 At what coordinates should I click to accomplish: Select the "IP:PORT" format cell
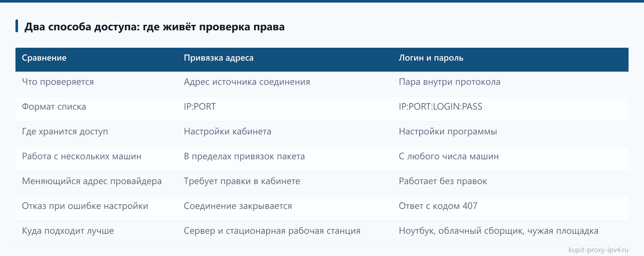200,107
